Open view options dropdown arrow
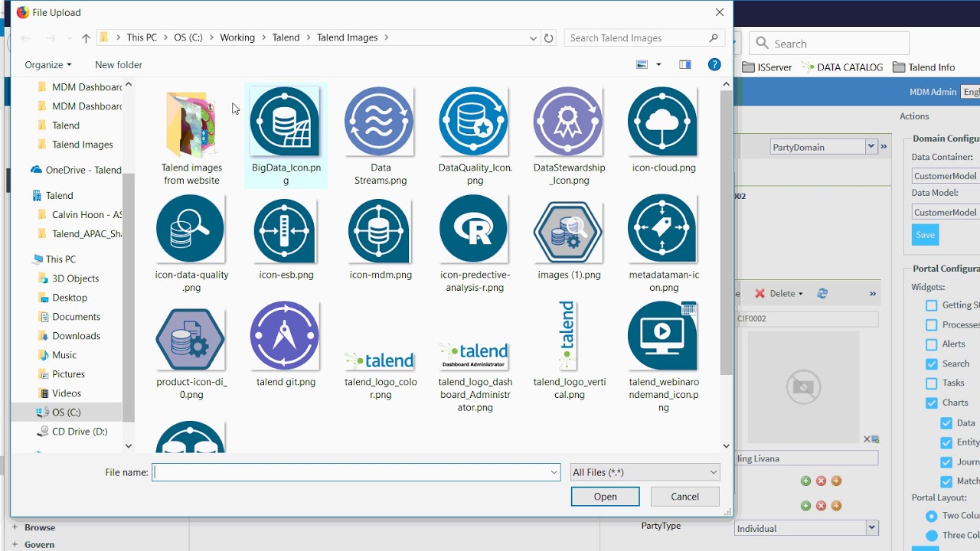The height and width of the screenshot is (551, 980). tap(658, 65)
